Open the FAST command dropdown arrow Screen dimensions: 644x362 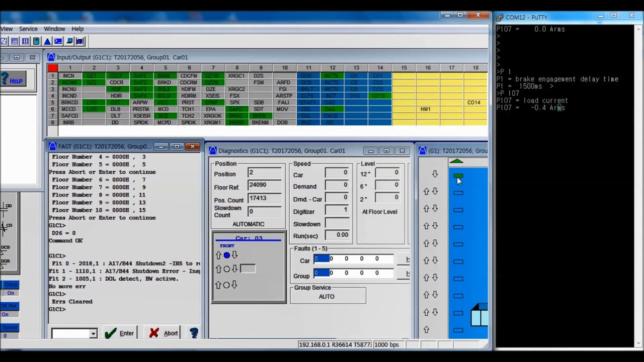93,333
